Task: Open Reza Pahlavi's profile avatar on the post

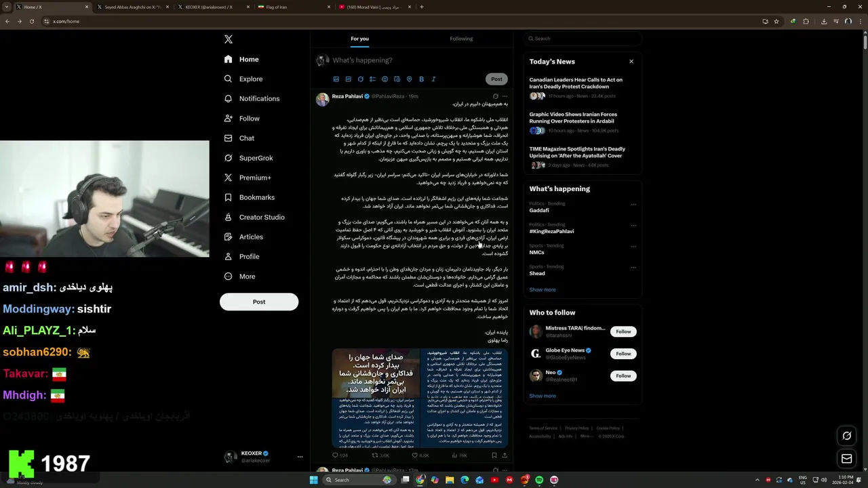Action: tap(322, 100)
